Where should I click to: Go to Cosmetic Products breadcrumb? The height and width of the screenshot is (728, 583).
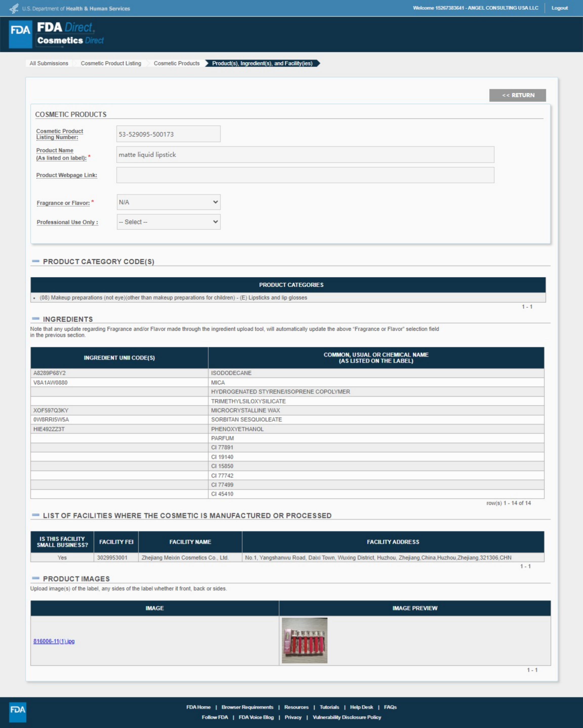[x=176, y=63]
